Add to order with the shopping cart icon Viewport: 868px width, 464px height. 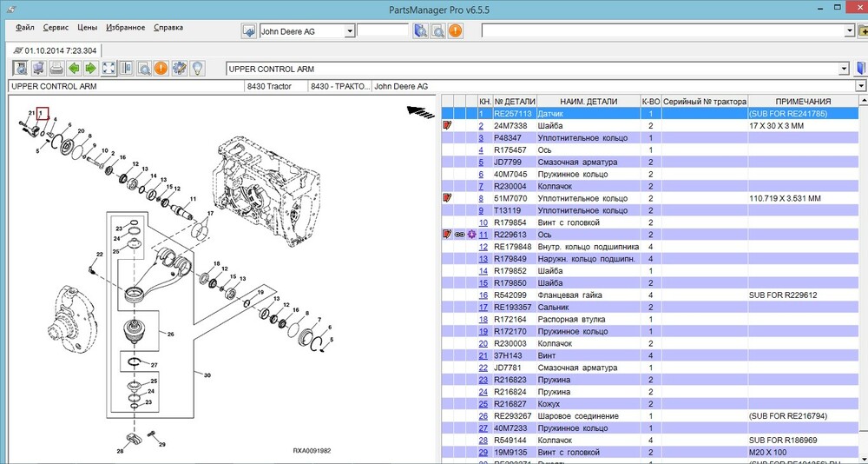click(x=40, y=68)
